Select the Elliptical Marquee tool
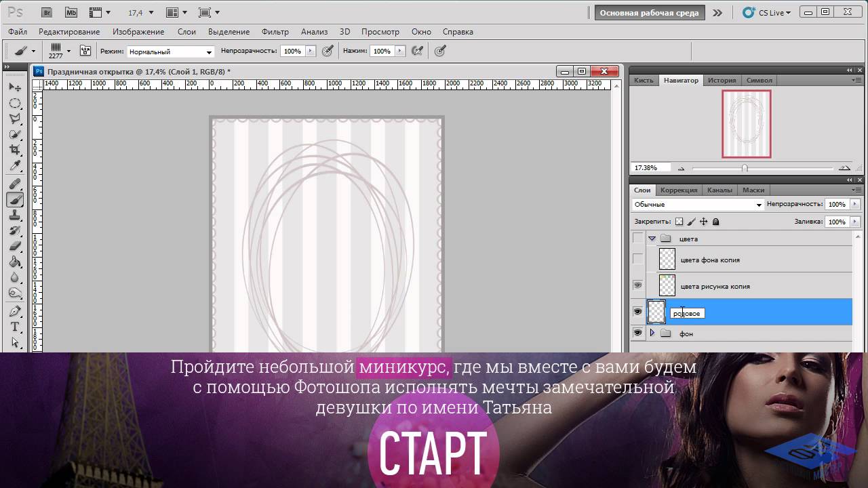 [x=15, y=103]
